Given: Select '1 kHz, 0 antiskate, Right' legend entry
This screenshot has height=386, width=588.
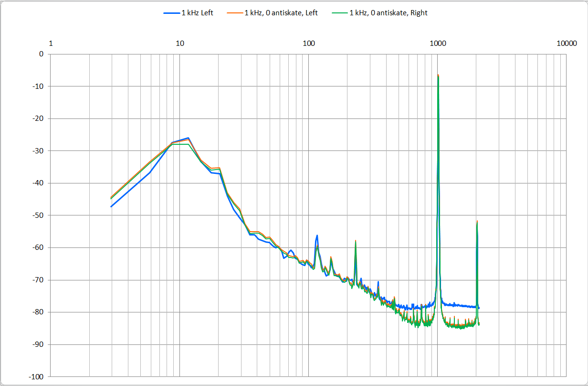Looking at the screenshot, I should tap(380, 13).
